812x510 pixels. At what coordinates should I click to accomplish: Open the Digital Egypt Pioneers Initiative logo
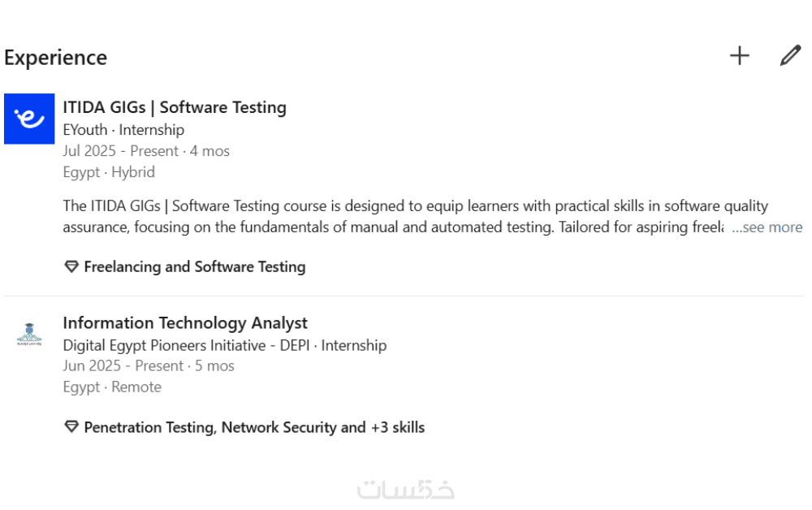click(x=29, y=335)
